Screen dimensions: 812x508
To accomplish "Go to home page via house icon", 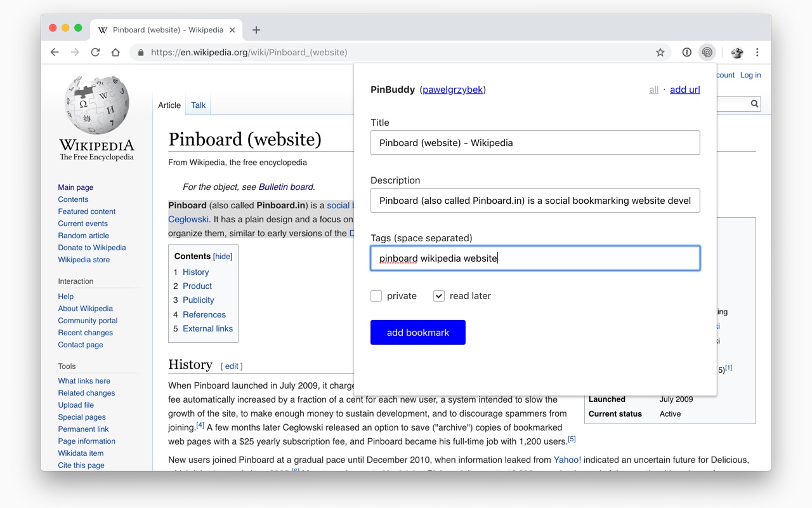I will (115, 53).
